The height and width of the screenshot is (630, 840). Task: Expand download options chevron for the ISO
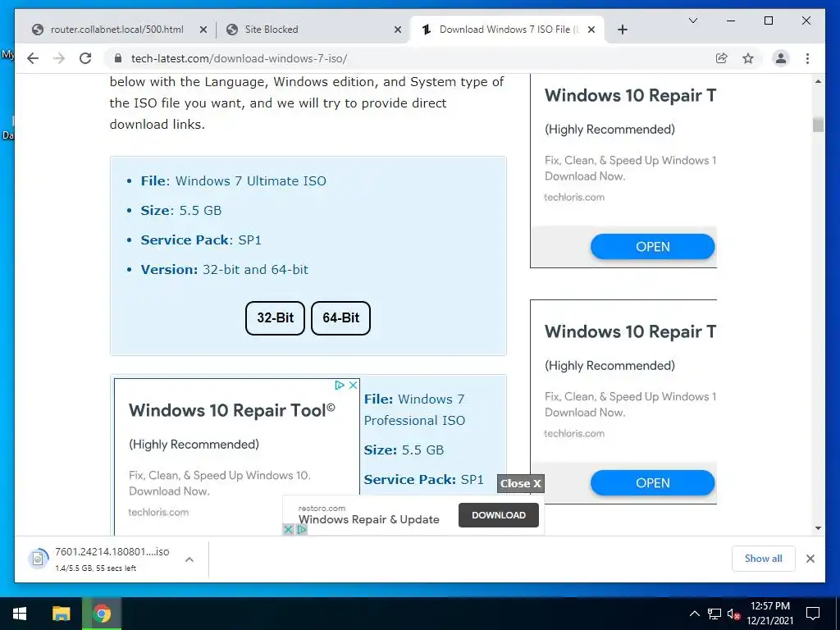(189, 559)
